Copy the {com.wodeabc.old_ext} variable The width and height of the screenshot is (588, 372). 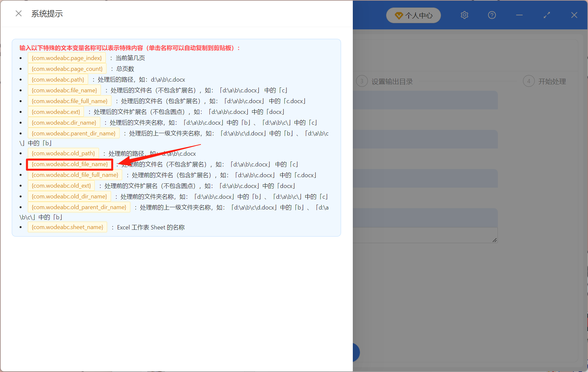coord(61,185)
